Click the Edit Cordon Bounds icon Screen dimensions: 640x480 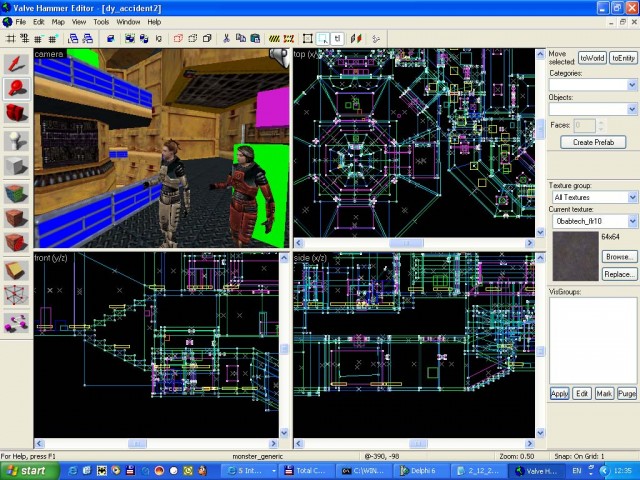tap(289, 39)
